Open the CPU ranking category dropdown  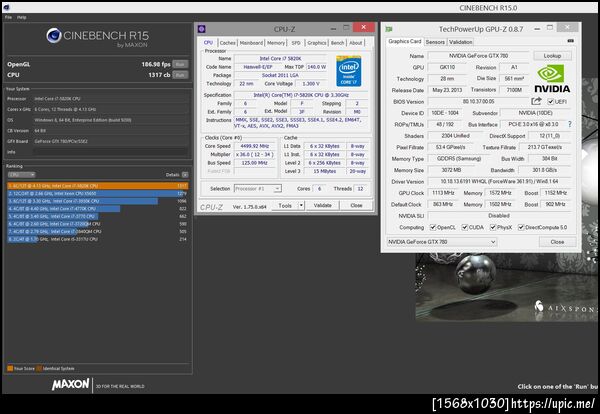[21, 175]
